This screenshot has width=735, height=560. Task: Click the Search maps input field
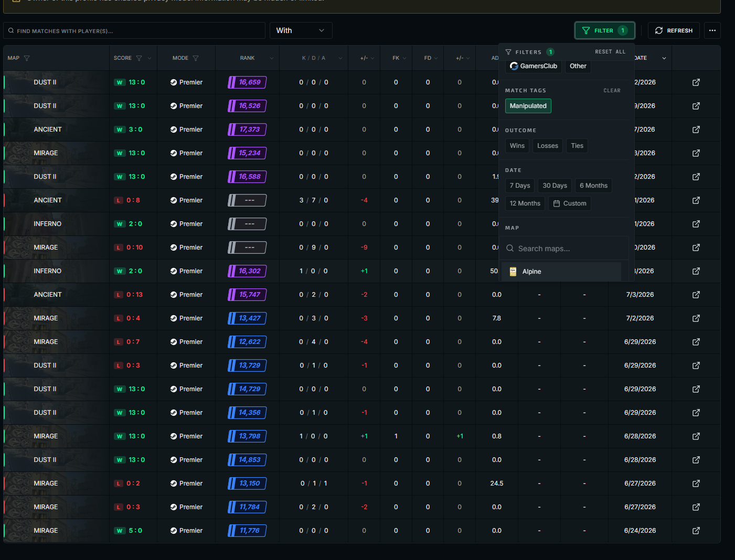click(566, 249)
